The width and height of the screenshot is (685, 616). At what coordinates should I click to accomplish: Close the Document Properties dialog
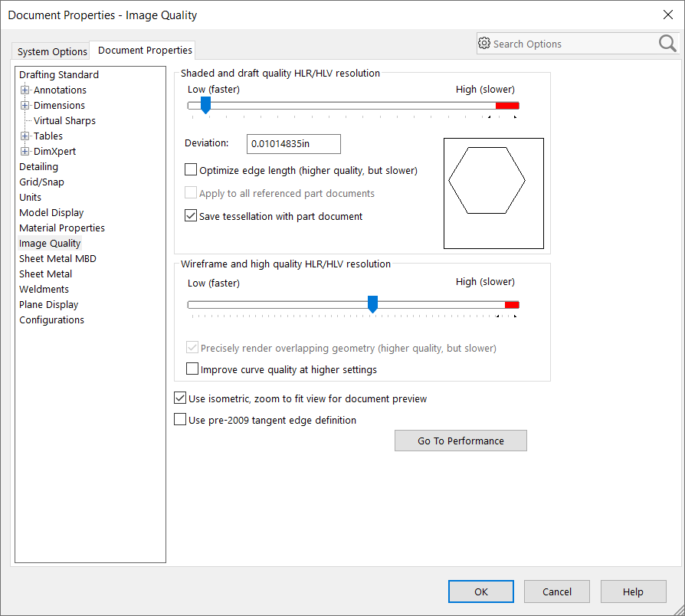[667, 15]
